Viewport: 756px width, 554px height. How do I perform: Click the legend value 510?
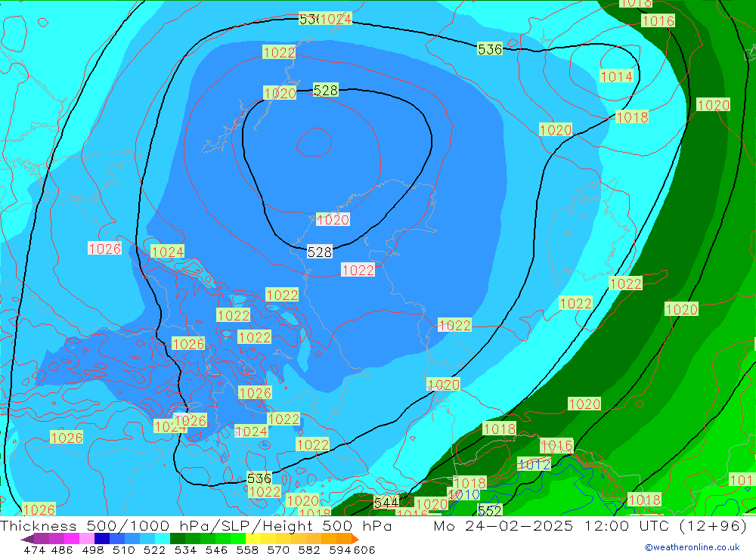click(x=124, y=549)
